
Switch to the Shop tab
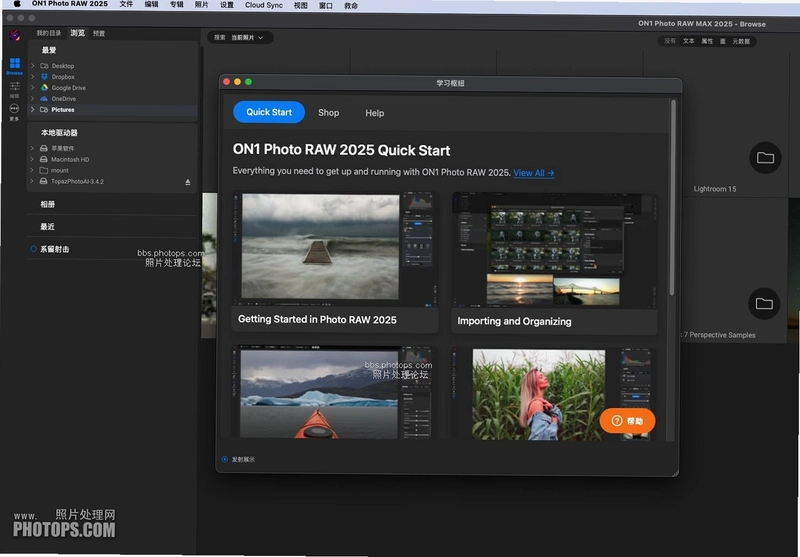pos(329,113)
